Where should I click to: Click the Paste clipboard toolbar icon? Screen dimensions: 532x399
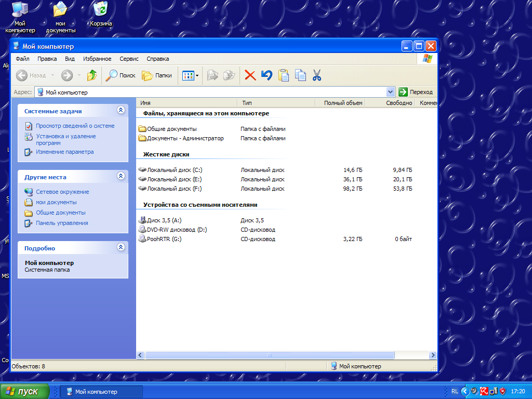click(x=284, y=75)
